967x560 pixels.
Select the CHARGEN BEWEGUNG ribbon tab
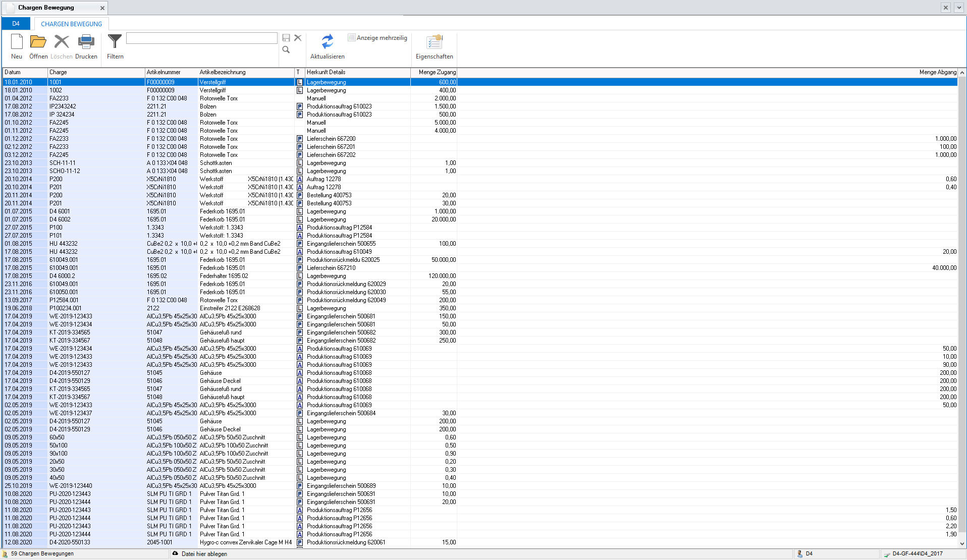pyautogui.click(x=71, y=24)
